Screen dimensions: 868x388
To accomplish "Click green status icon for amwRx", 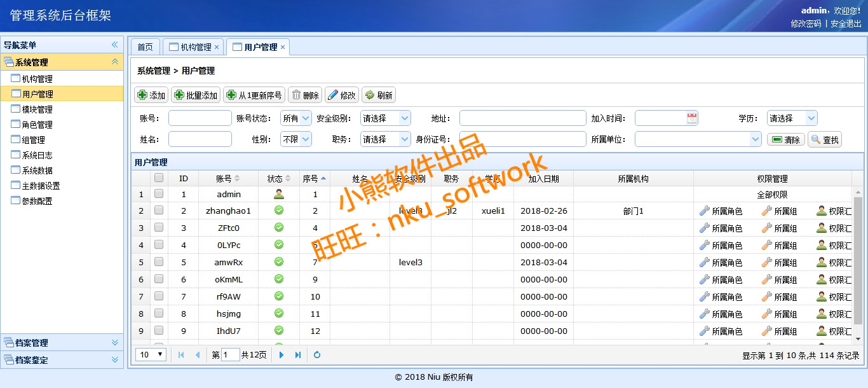I will pos(279,262).
